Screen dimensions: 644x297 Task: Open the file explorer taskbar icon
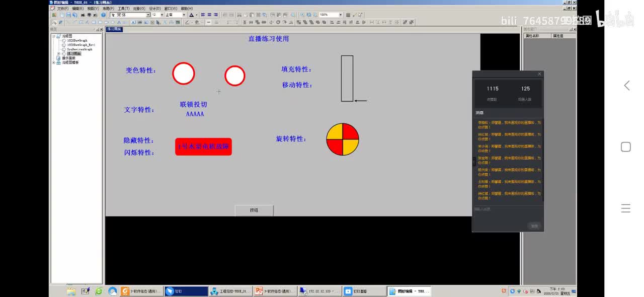point(71,291)
